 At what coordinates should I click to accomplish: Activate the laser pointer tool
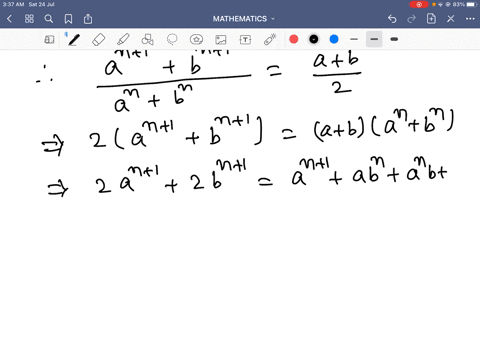click(x=270, y=39)
